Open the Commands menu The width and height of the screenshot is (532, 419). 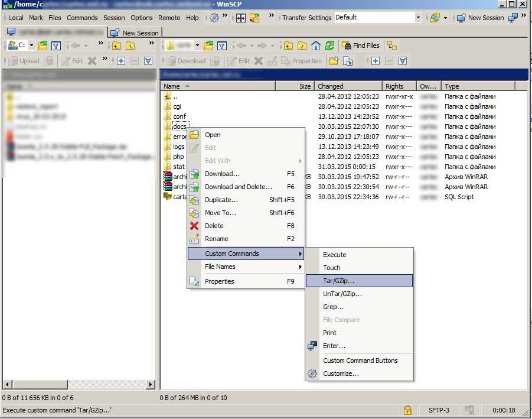(82, 18)
